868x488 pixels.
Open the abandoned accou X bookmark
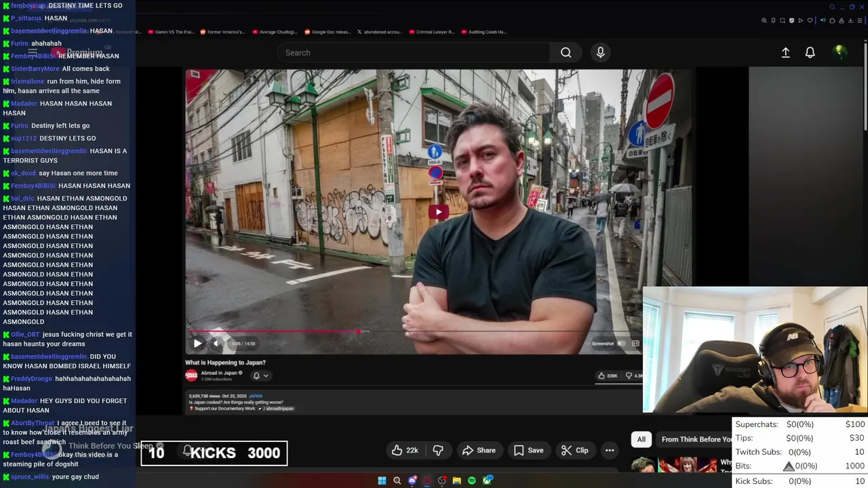[x=380, y=32]
